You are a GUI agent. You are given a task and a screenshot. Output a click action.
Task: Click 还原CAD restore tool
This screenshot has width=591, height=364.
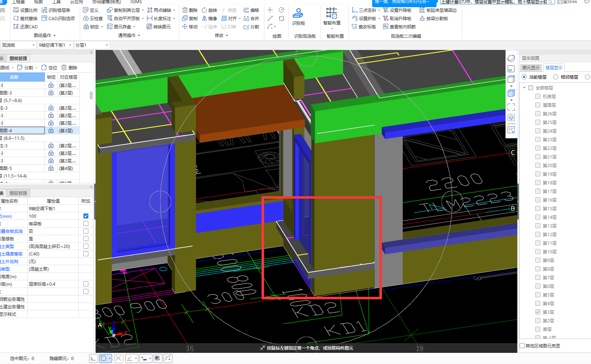25,27
